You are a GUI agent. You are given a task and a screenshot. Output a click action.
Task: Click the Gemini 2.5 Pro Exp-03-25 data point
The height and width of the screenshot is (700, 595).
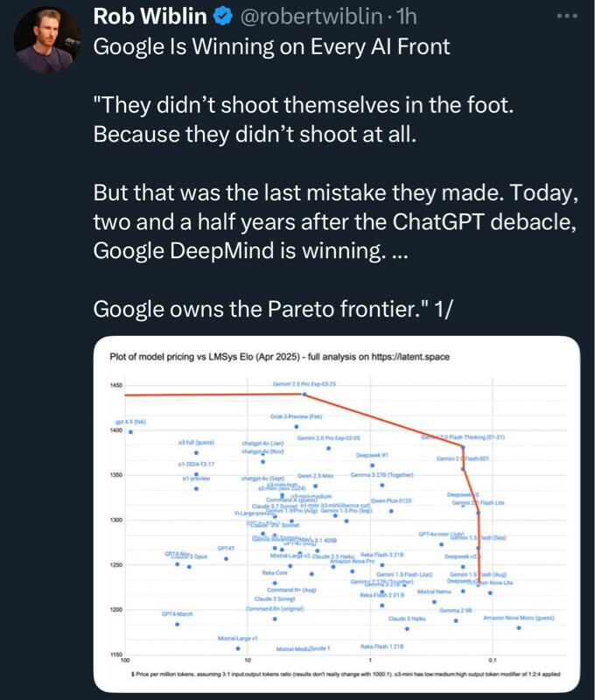click(x=304, y=394)
